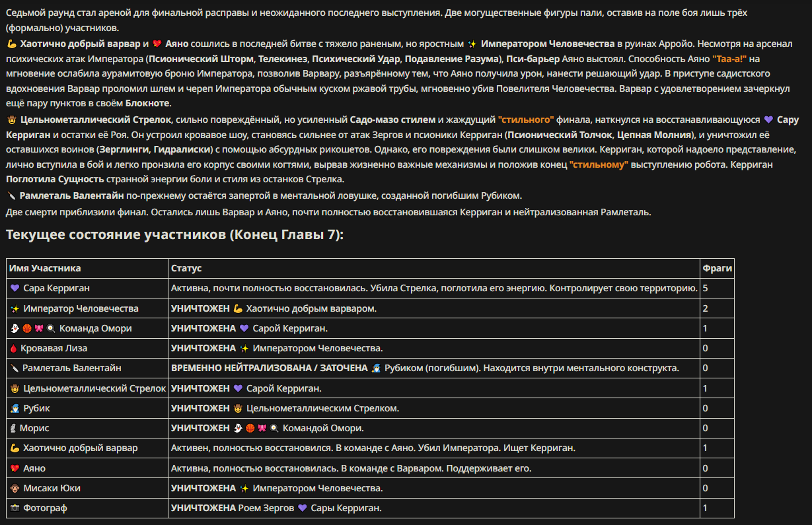This screenshot has height=525, width=812.
Task: Click bold word Блокноте in the paragraph
Action: (x=147, y=104)
